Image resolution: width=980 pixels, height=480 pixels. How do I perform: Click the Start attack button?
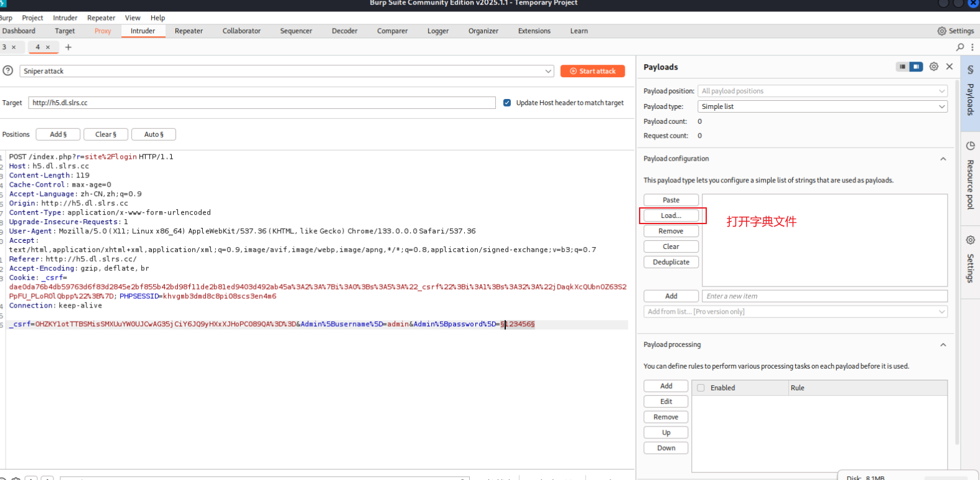pyautogui.click(x=592, y=71)
